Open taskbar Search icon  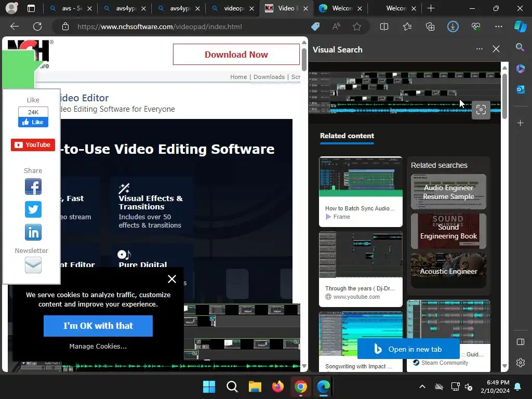coord(232,387)
